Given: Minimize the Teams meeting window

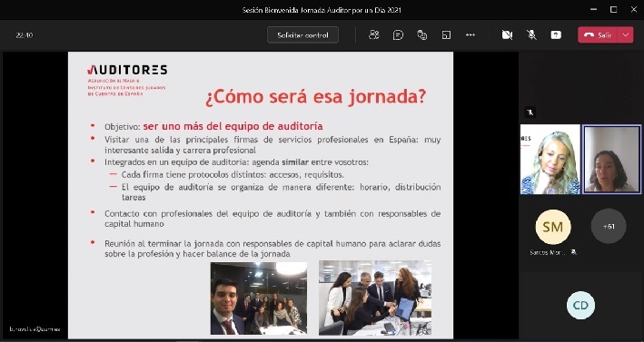Looking at the screenshot, I should pos(594,9).
